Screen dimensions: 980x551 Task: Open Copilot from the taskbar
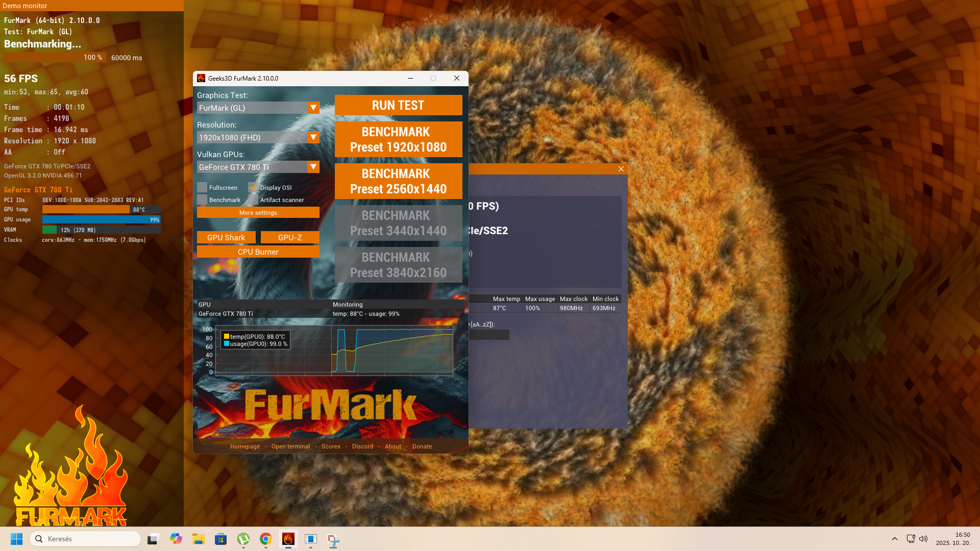point(176,539)
